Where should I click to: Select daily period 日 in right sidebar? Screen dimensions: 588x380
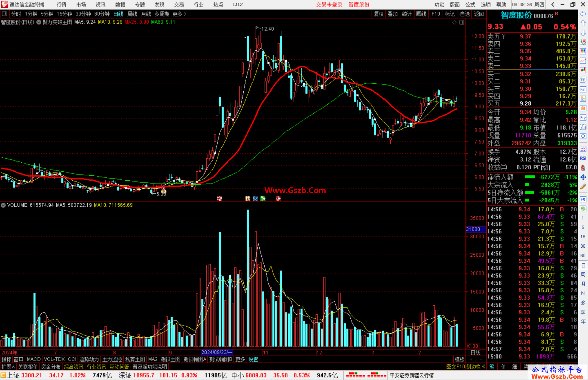(583, 265)
